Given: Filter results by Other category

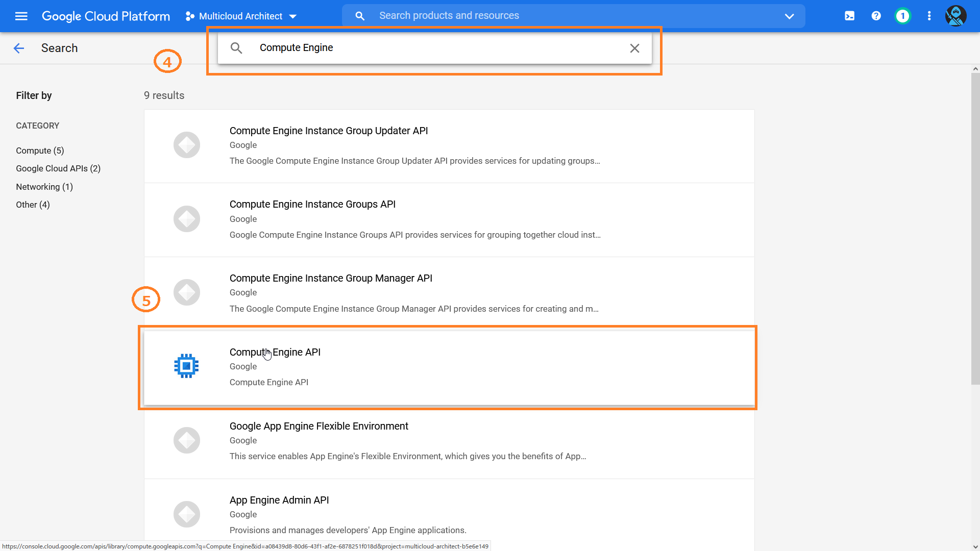Looking at the screenshot, I should (33, 205).
